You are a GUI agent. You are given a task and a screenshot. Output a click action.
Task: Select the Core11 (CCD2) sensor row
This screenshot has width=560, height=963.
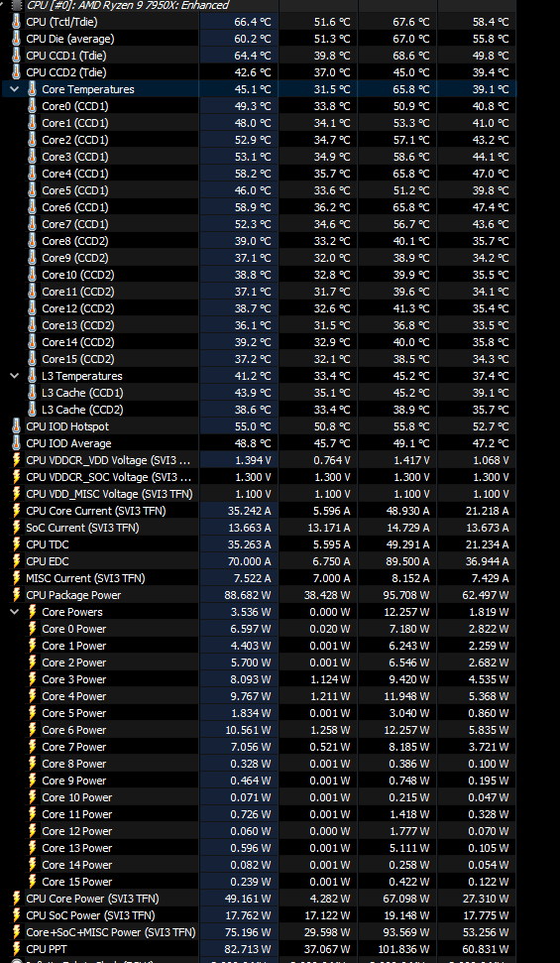(258, 292)
